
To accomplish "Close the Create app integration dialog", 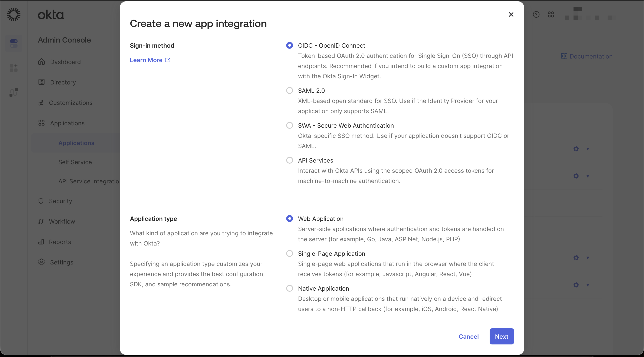I will point(511,14).
